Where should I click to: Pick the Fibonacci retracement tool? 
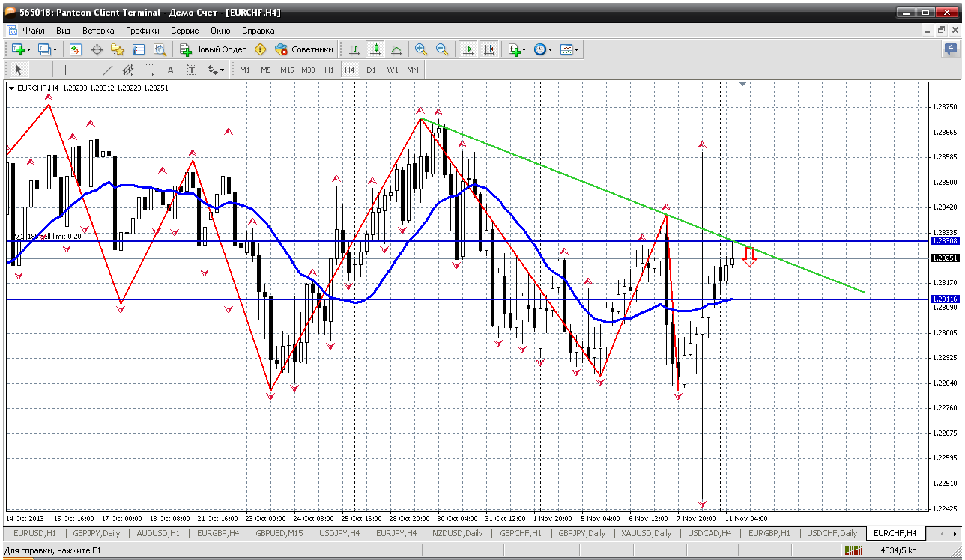click(x=149, y=70)
